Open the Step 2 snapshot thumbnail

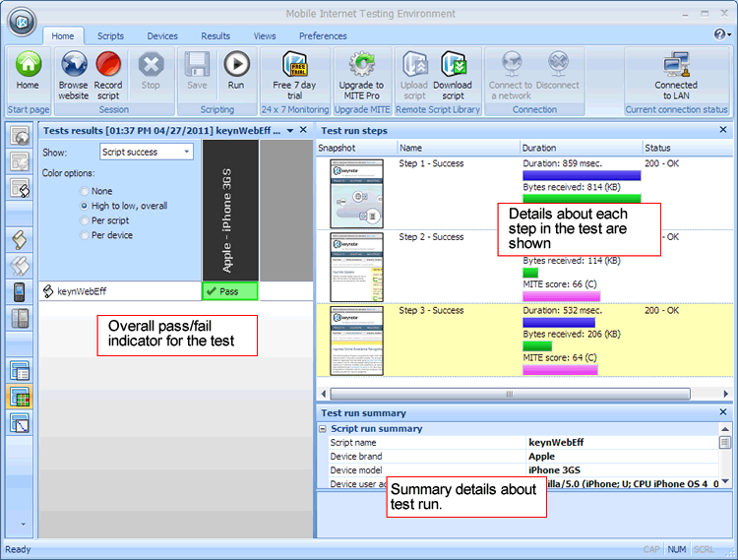pyautogui.click(x=357, y=268)
